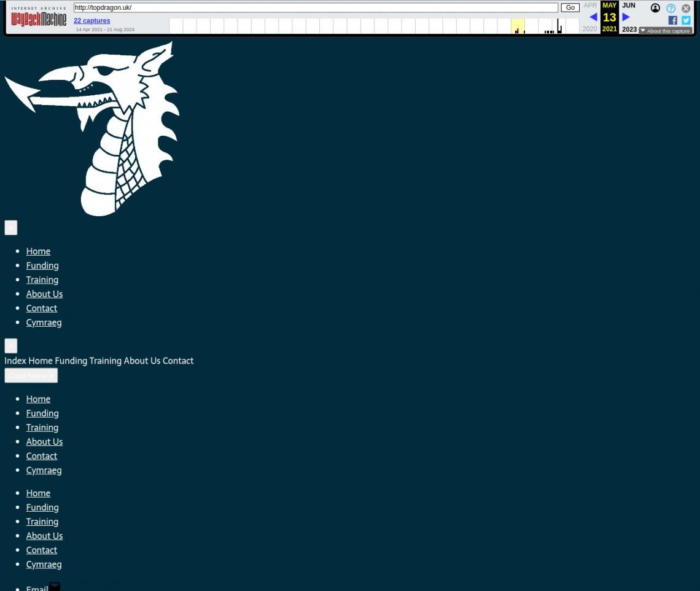Toggle the hamburger menu button below the dragon logo
This screenshot has height=591, width=700.
[x=11, y=227]
